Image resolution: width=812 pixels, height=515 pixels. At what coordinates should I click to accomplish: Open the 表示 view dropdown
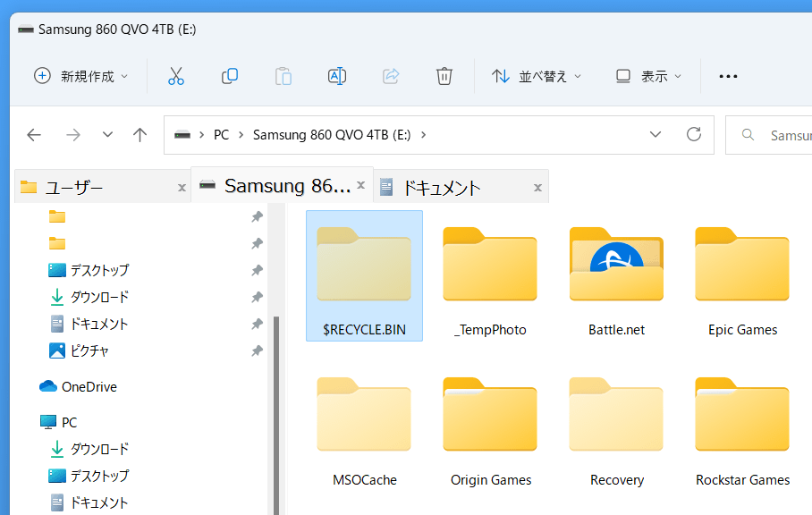pyautogui.click(x=648, y=76)
